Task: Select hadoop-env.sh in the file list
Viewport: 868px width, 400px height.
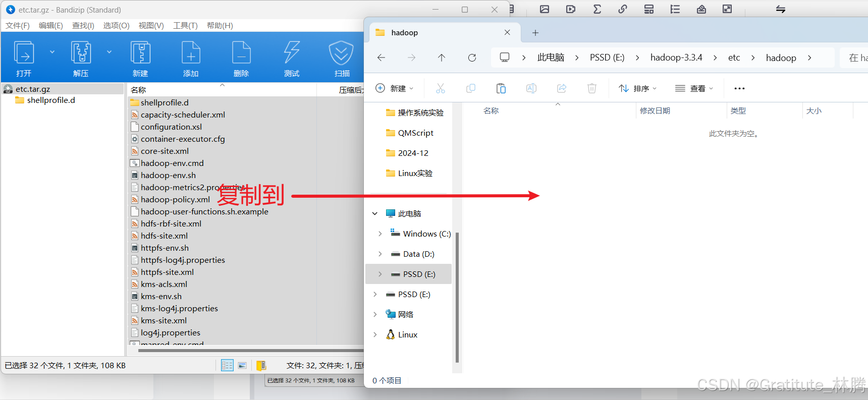Action: coord(168,176)
